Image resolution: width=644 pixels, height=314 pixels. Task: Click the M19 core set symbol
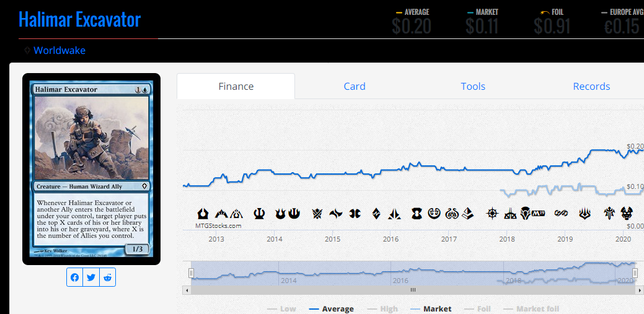click(539, 214)
